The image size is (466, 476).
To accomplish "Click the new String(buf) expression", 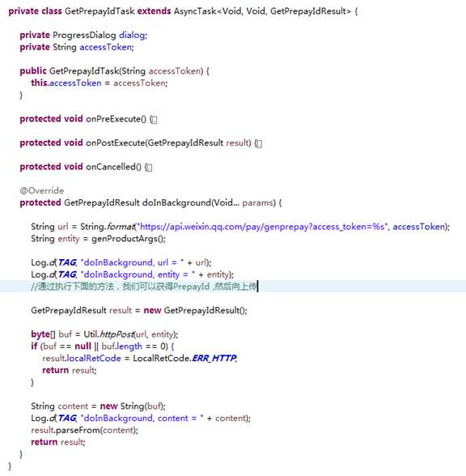I will (132, 406).
